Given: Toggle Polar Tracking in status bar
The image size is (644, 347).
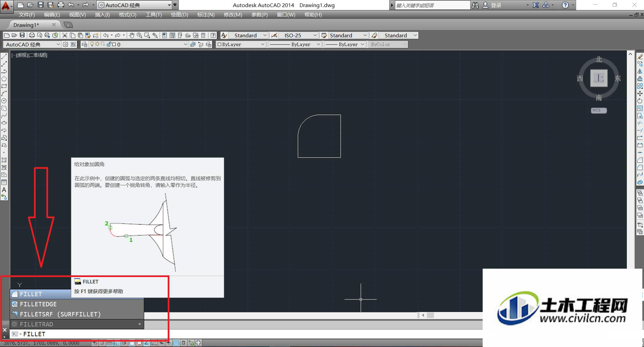Looking at the screenshot, I should tap(124, 343).
